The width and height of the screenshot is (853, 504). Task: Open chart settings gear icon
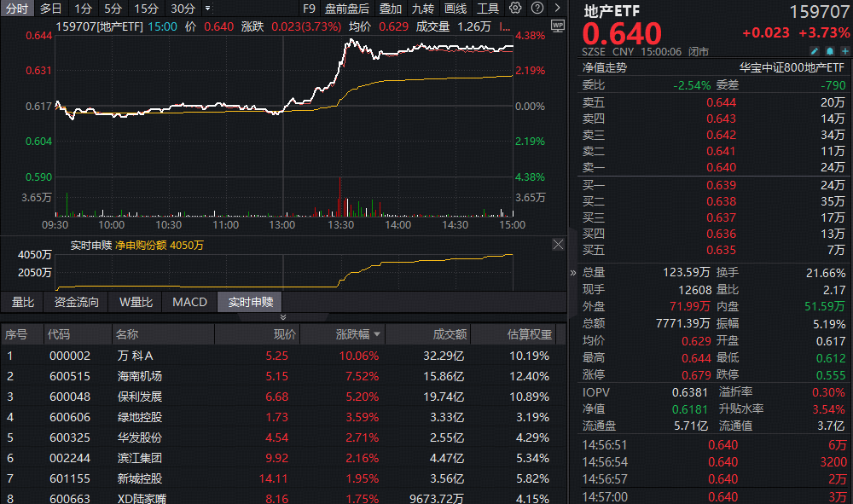pyautogui.click(x=515, y=9)
